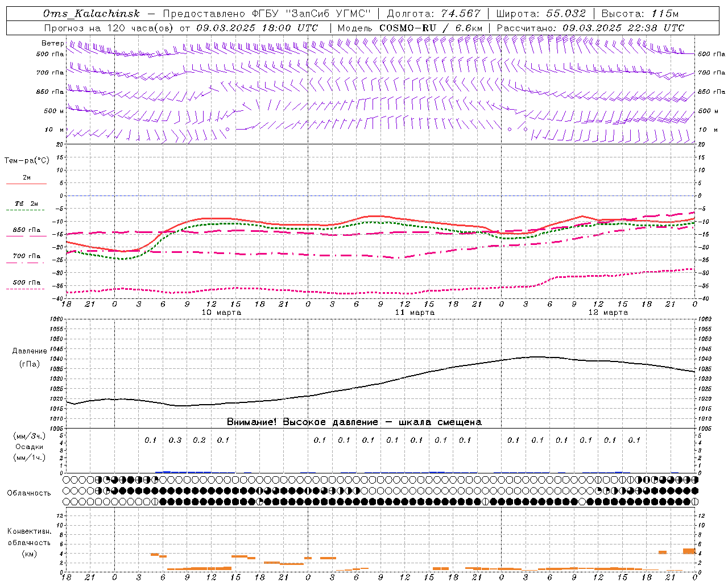Click the 11 марта date label
Screen dimensions: 728x582
[415, 313]
